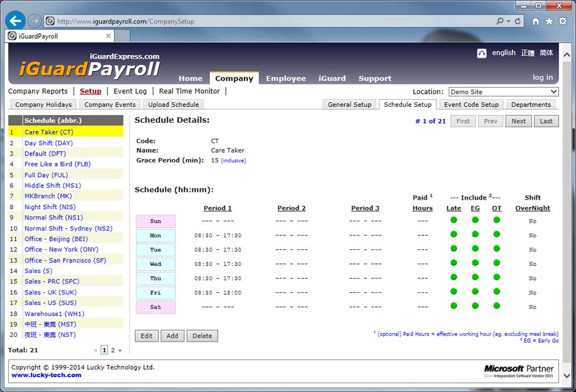The height and width of the screenshot is (392, 576).
Task: Click the log in link
Action: 543,77
